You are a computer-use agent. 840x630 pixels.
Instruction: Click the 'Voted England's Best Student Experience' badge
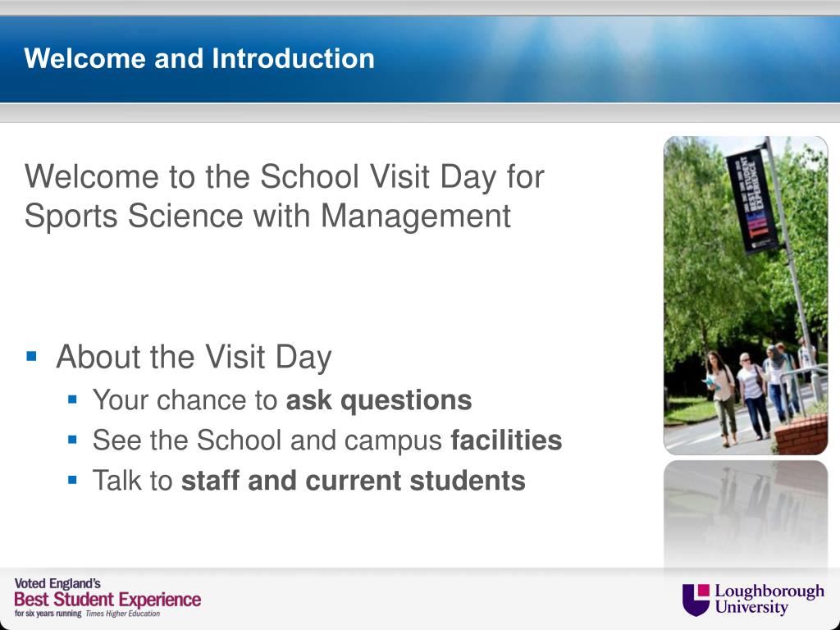click(107, 597)
